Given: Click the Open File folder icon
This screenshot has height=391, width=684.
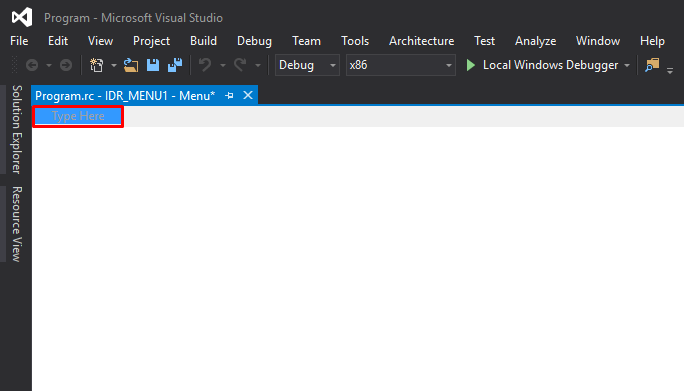Looking at the screenshot, I should (131, 65).
